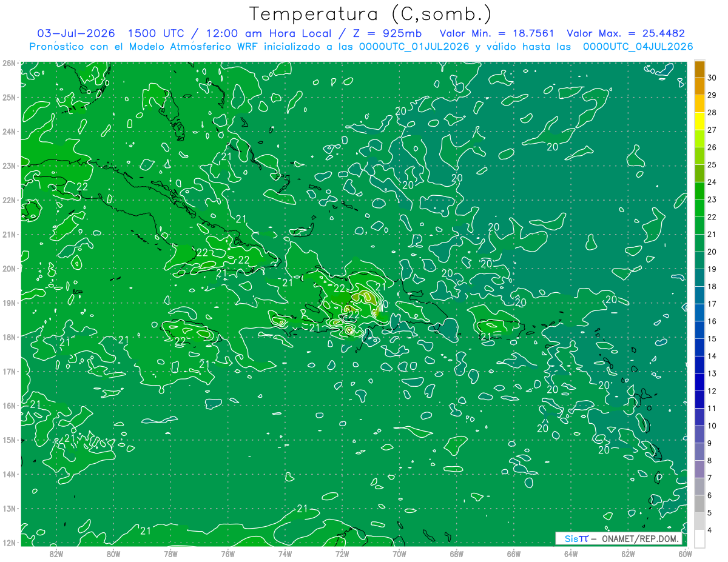Click the color scale label '27'
This screenshot has width=728, height=562.
coord(712,130)
